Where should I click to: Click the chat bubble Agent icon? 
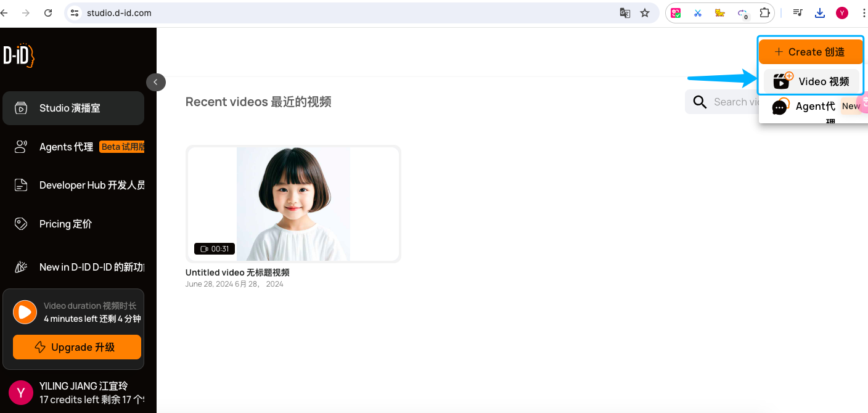tap(780, 107)
